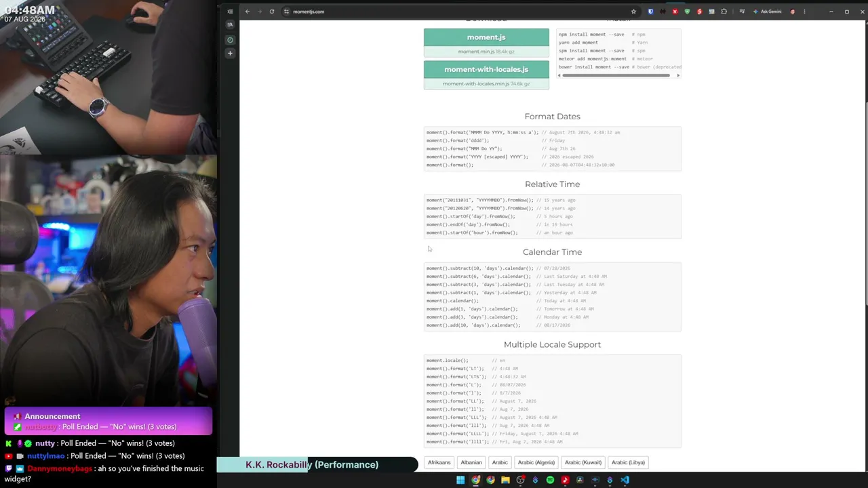Open the Chrome three-dot menu
The width and height of the screenshot is (868, 488).
tap(804, 12)
